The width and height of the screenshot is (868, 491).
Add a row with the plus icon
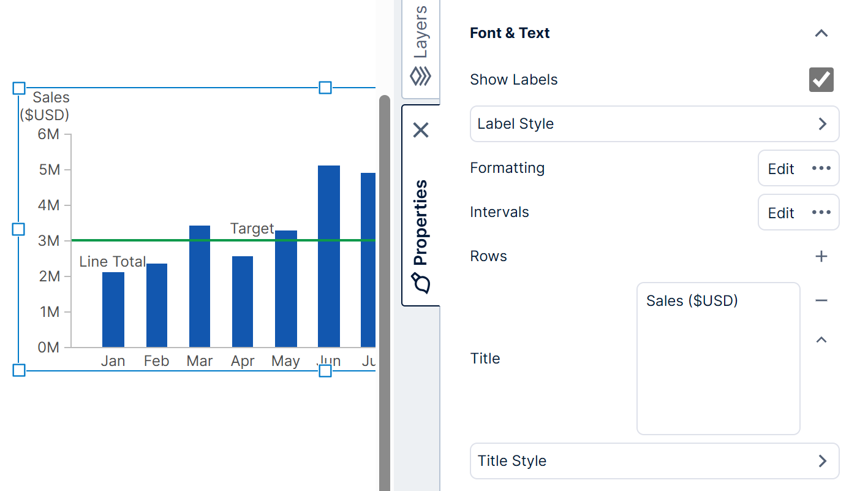[821, 256]
